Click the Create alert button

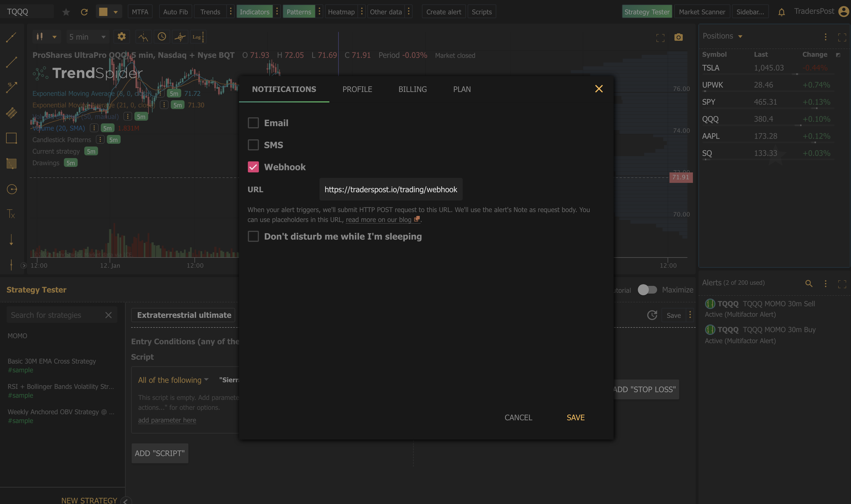[443, 12]
